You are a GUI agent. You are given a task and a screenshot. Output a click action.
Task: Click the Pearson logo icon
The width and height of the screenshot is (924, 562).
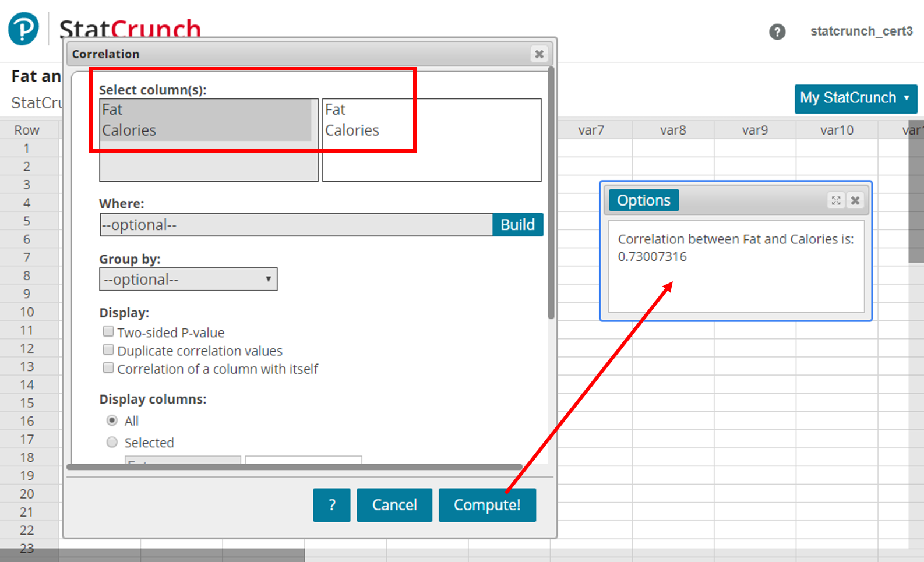[x=23, y=29]
